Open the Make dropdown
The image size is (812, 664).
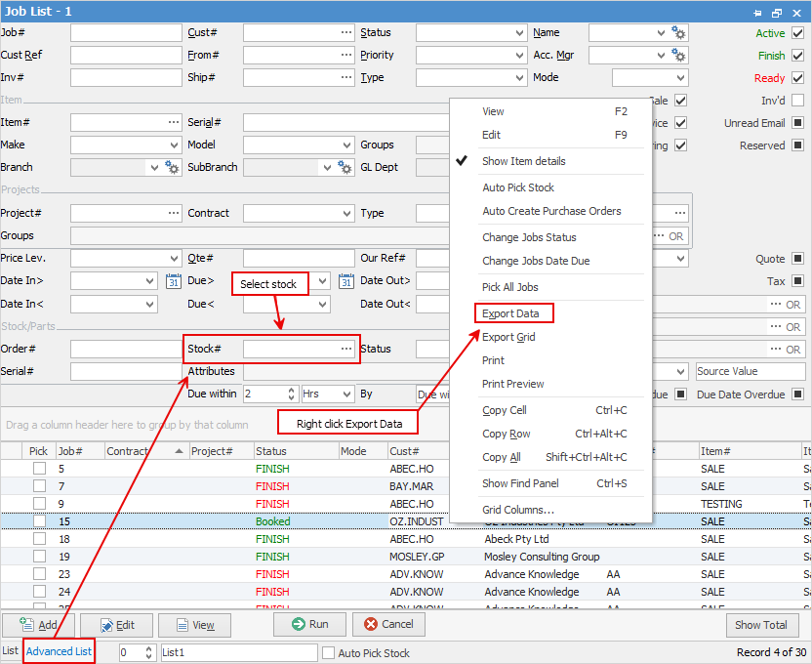point(175,145)
